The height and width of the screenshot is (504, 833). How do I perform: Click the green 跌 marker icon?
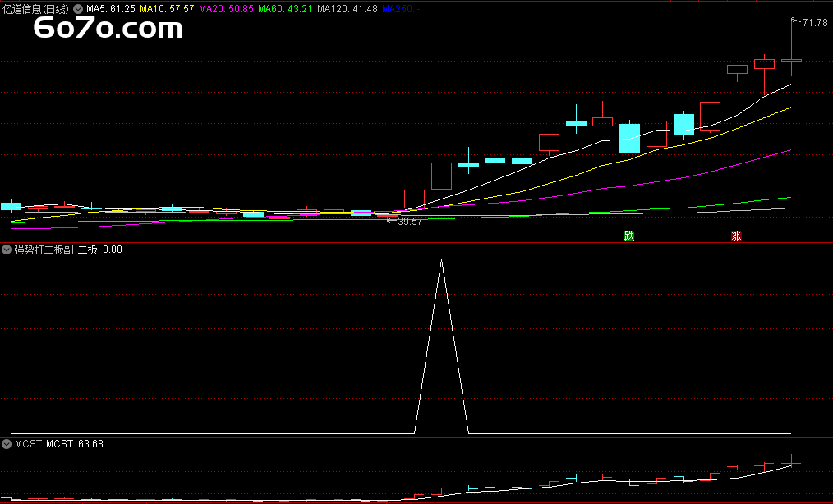tap(629, 236)
